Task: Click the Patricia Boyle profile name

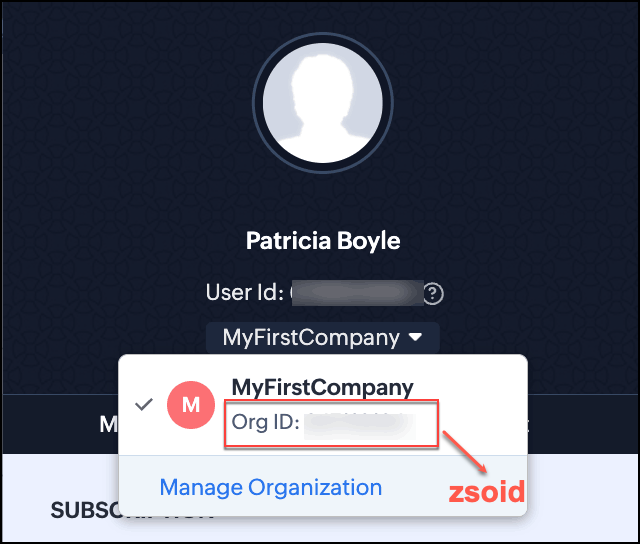Action: click(x=323, y=241)
